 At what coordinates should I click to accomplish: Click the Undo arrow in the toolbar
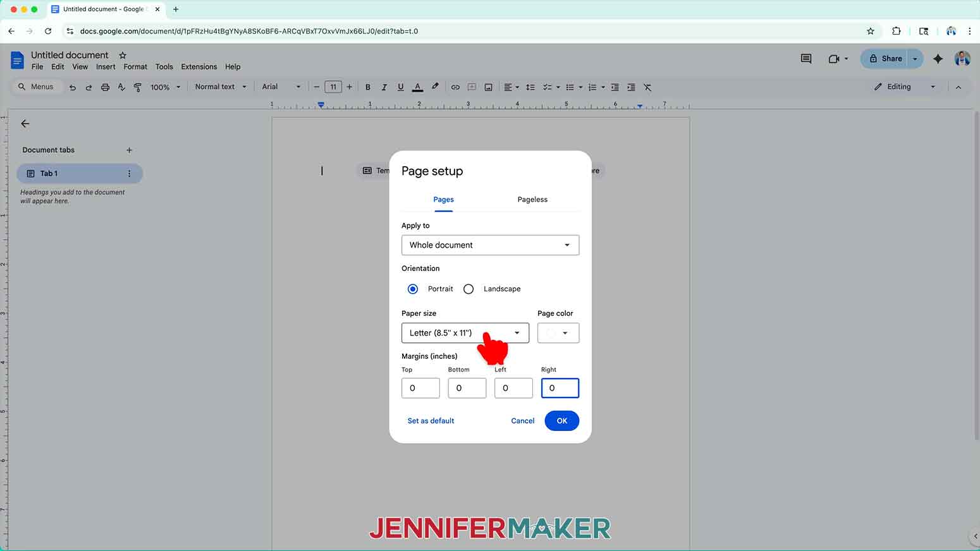pyautogui.click(x=73, y=87)
